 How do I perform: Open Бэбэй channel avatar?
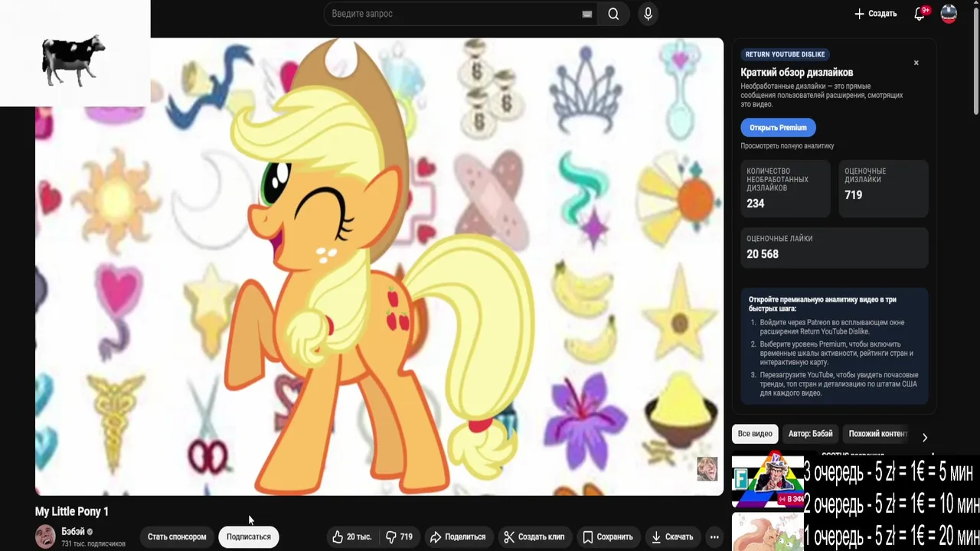46,536
